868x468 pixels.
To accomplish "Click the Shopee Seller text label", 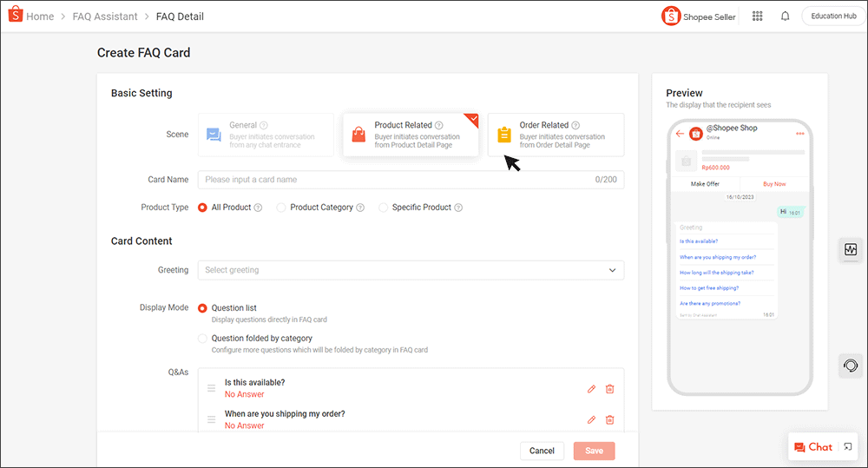I will pos(709,17).
